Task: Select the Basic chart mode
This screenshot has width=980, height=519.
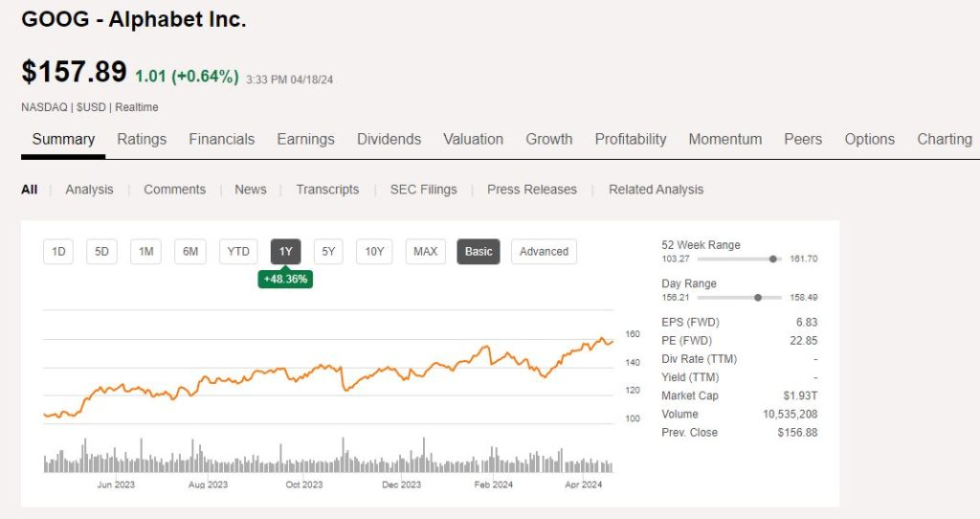Action: point(479,252)
